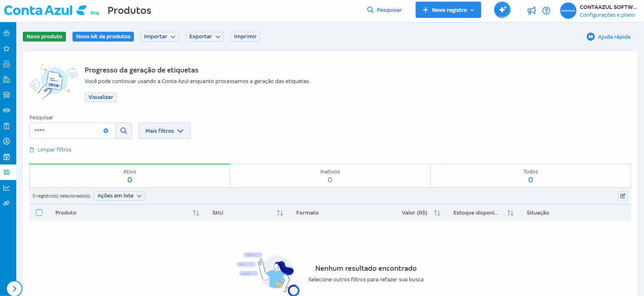Sort table by Valor (R$) arrows
Viewport: 644px width, 296px height.
[x=437, y=213]
